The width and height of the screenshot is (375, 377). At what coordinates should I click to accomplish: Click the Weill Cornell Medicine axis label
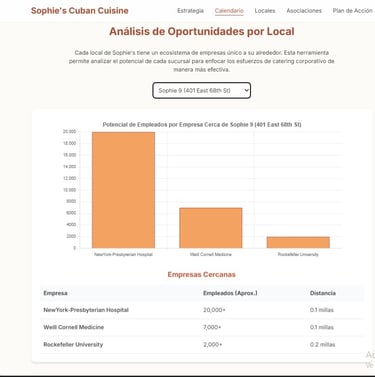click(211, 254)
